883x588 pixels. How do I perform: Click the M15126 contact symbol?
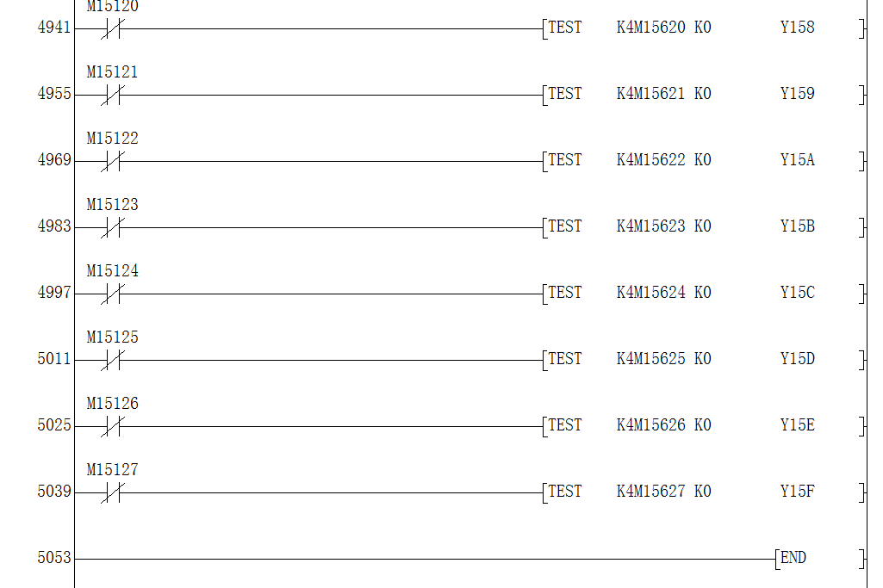(112, 426)
